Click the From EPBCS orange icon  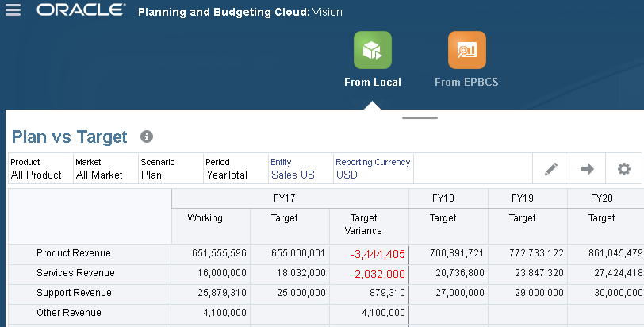466,50
